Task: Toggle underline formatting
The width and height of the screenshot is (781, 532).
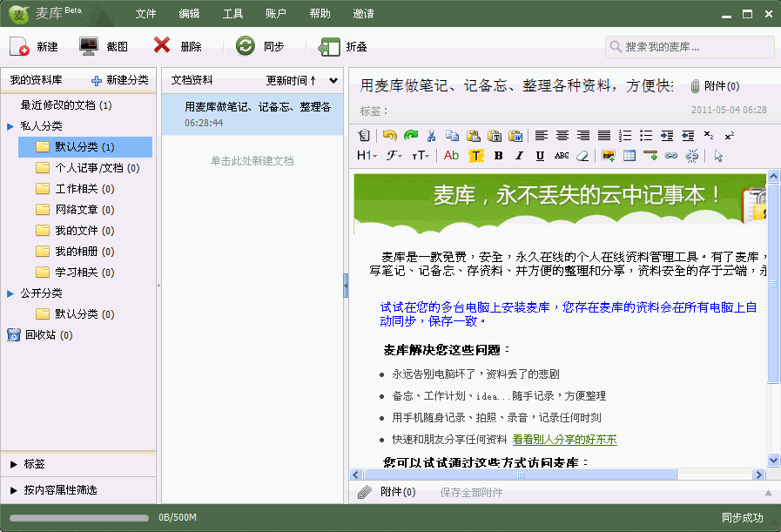Action: tap(540, 156)
